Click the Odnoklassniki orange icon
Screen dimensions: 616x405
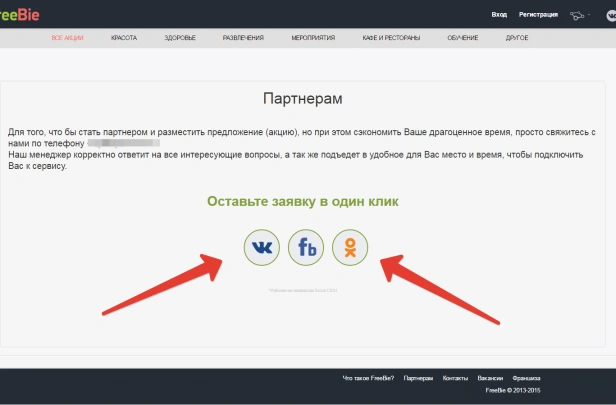point(350,247)
